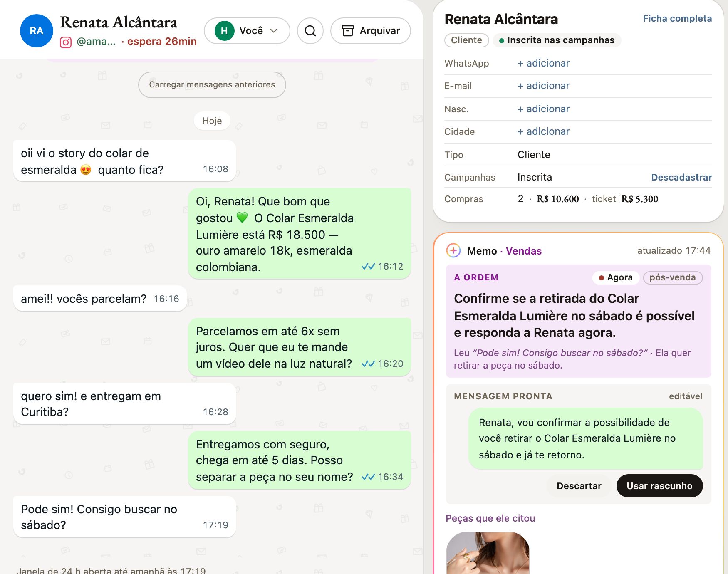Open the Ficha completa link
The width and height of the screenshot is (728, 574).
point(677,19)
